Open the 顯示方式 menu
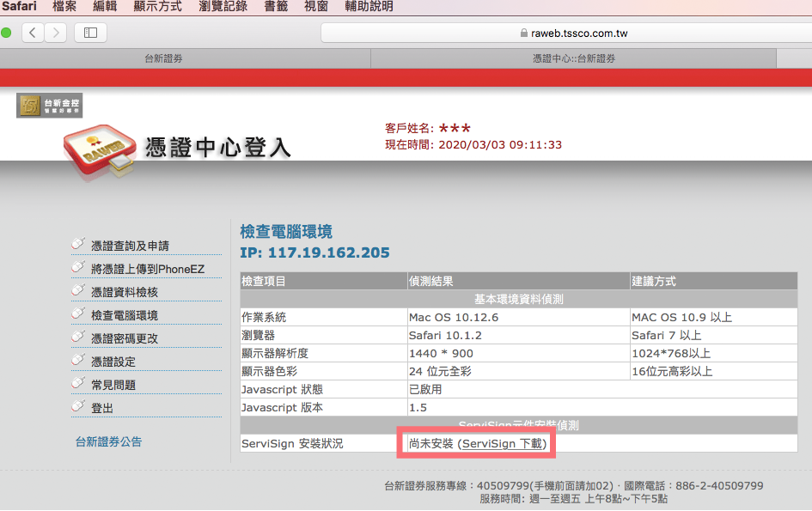Screen dimensions: 812x511 [x=158, y=6]
